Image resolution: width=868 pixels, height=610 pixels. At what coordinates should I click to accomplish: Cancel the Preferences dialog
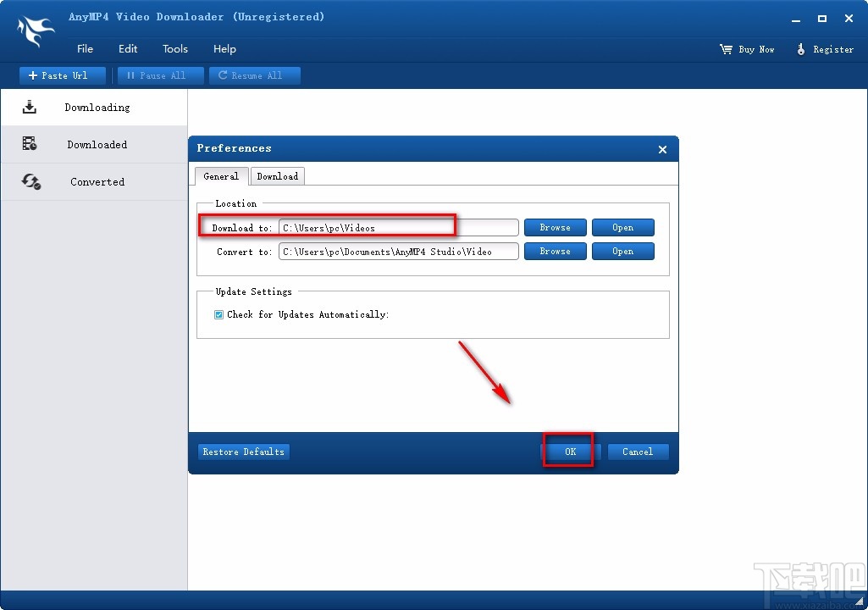(638, 452)
